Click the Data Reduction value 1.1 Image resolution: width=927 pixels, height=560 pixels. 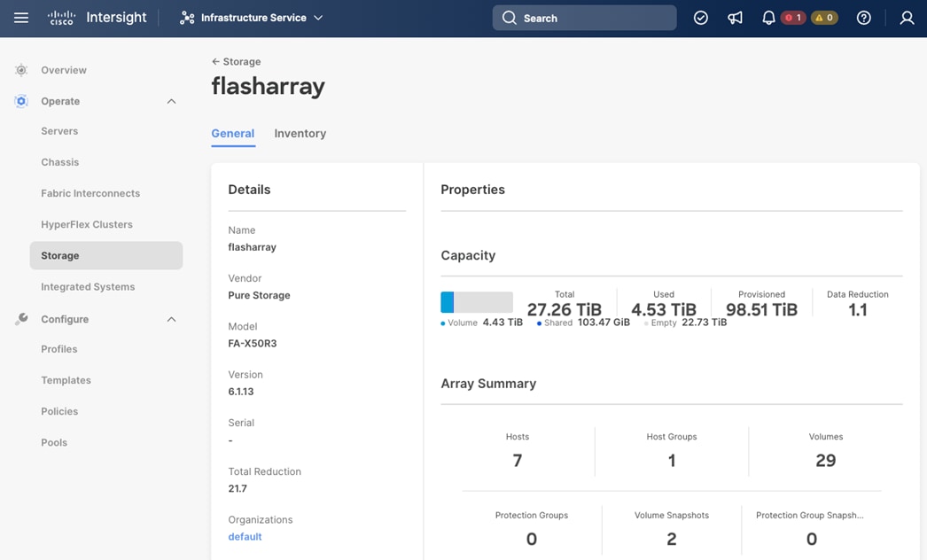pos(858,309)
